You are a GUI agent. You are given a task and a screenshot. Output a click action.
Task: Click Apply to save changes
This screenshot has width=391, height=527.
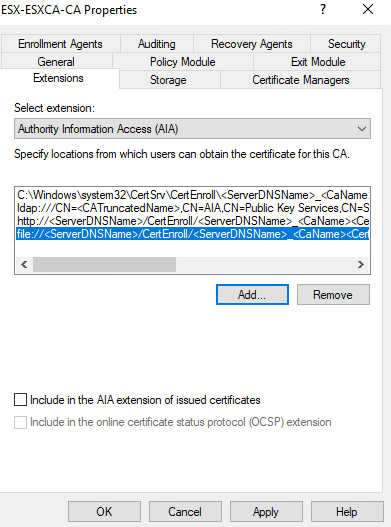(266, 512)
